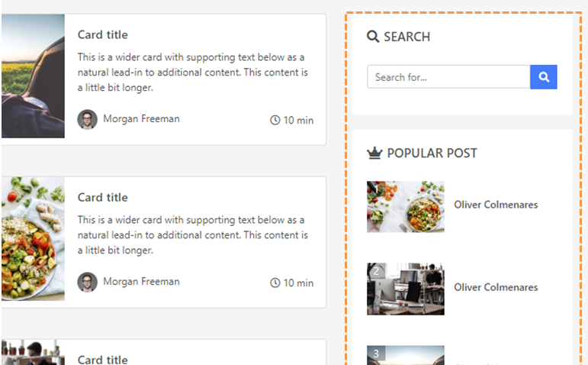Click the blue search magnifier button
Viewport: 588px width, 365px height.
click(543, 77)
